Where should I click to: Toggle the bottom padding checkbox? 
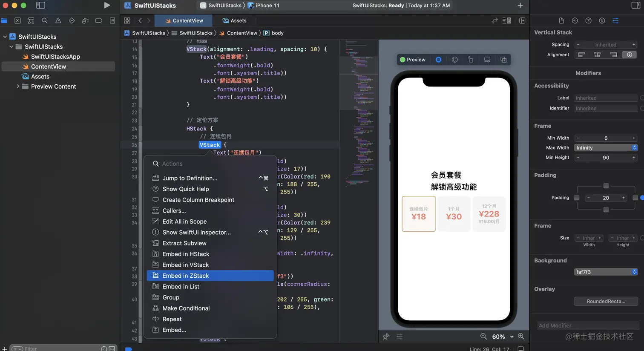[x=606, y=210]
